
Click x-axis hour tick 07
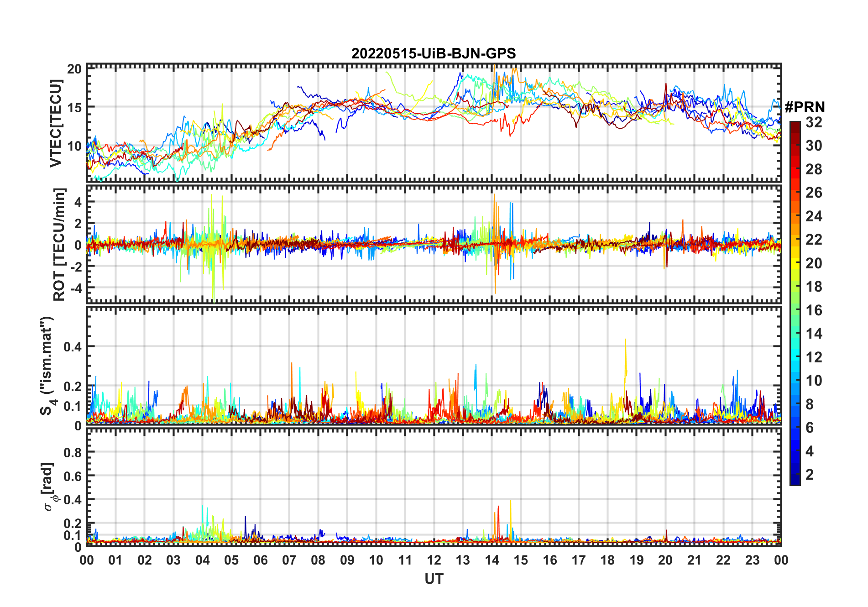[289, 560]
